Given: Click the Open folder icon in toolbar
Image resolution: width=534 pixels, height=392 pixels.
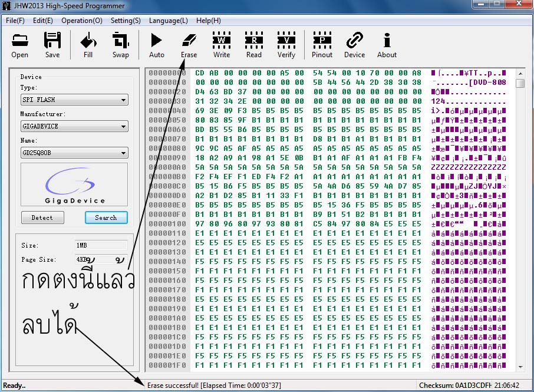Looking at the screenshot, I should click(19, 45).
